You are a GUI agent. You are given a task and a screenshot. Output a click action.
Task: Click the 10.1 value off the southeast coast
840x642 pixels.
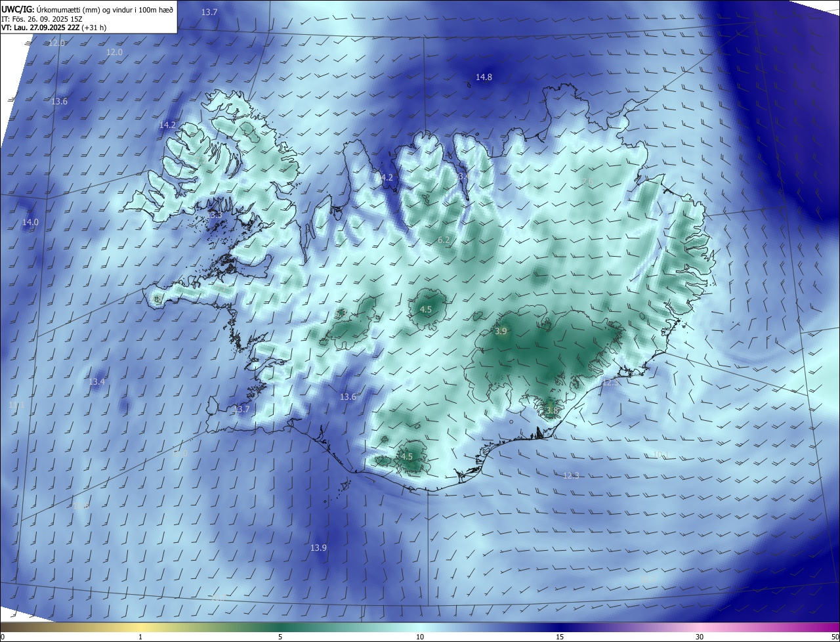pyautogui.click(x=660, y=454)
